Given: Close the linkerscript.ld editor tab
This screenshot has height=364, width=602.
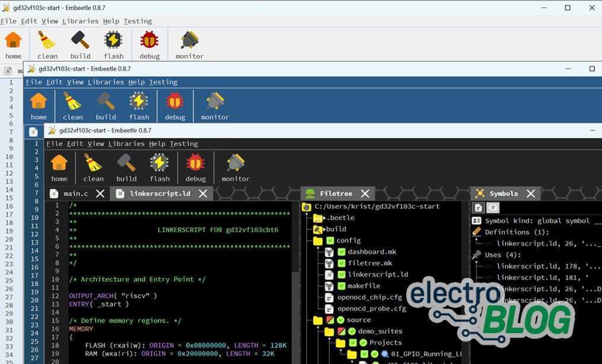Looking at the screenshot, I should 203,194.
